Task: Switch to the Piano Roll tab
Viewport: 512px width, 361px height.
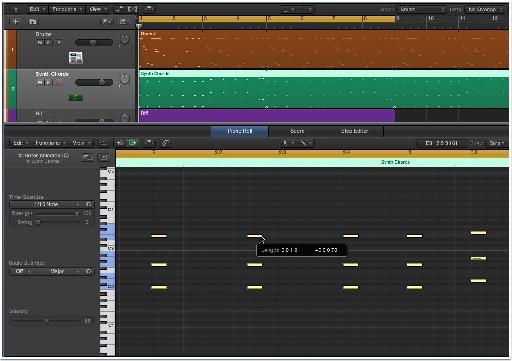Action: (x=239, y=131)
